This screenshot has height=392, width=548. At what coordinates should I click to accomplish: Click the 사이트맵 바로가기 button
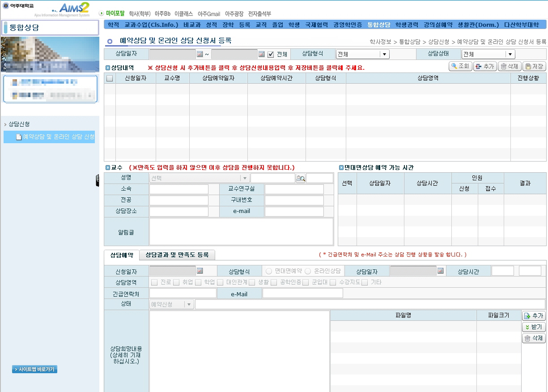35,370
